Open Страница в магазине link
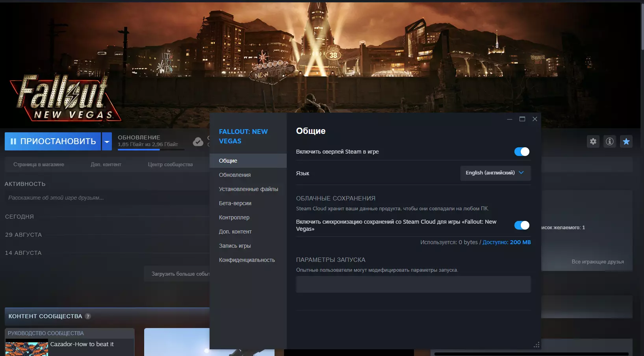Viewport: 644px width, 356px height. point(39,165)
